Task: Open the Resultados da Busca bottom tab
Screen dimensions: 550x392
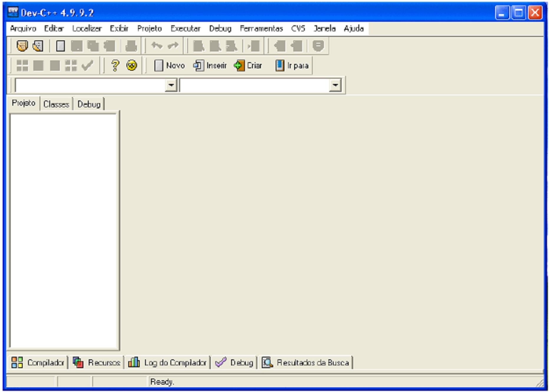Action: point(306,363)
